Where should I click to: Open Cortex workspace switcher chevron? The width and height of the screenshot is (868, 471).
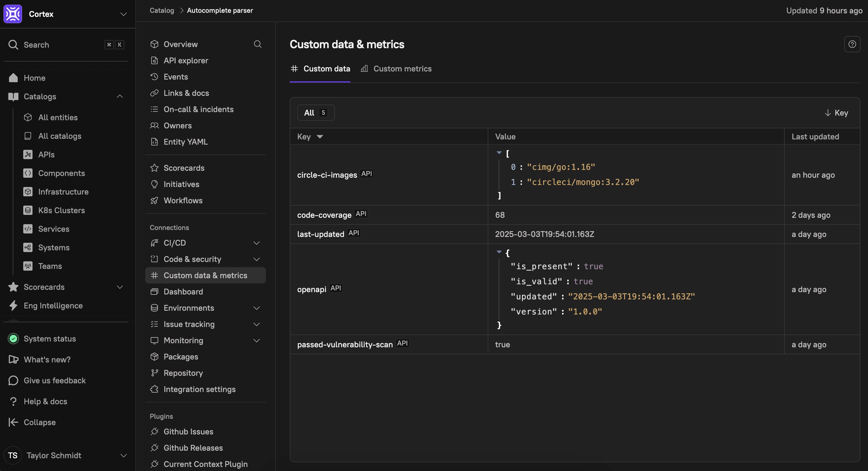pos(124,14)
